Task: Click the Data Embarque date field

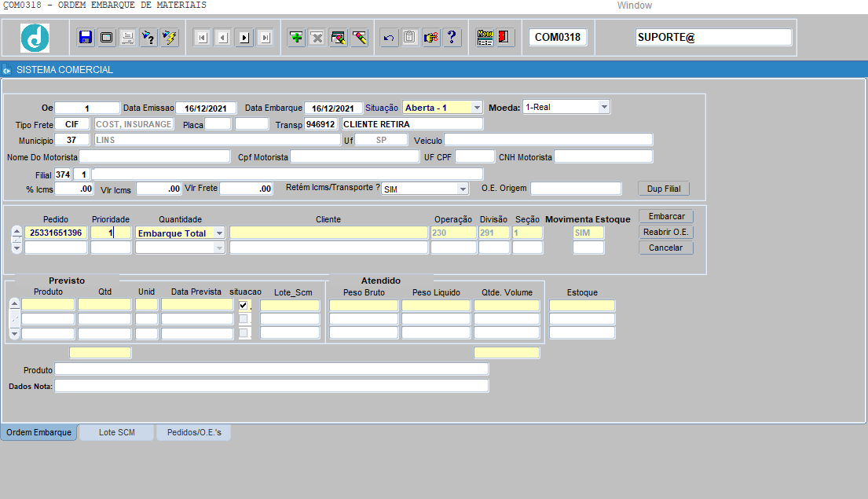Action: (333, 108)
